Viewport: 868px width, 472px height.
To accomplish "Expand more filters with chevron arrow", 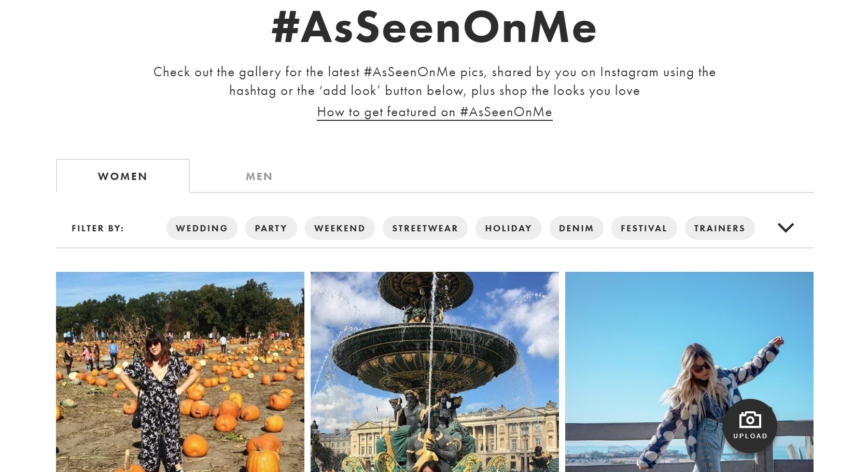I will (x=786, y=228).
